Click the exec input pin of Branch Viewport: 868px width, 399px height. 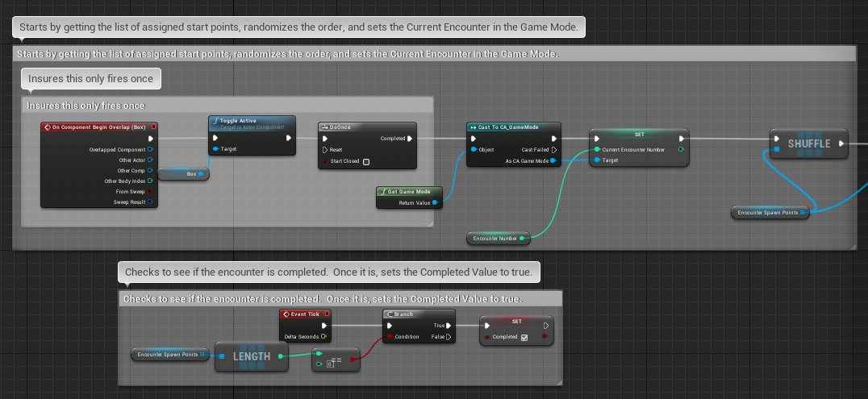(390, 326)
